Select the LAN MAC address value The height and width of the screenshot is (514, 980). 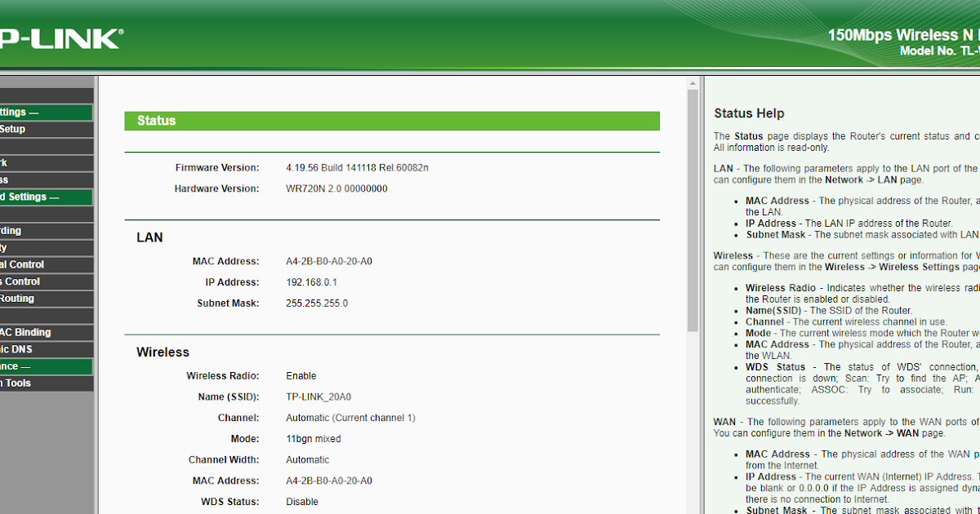tap(329, 262)
